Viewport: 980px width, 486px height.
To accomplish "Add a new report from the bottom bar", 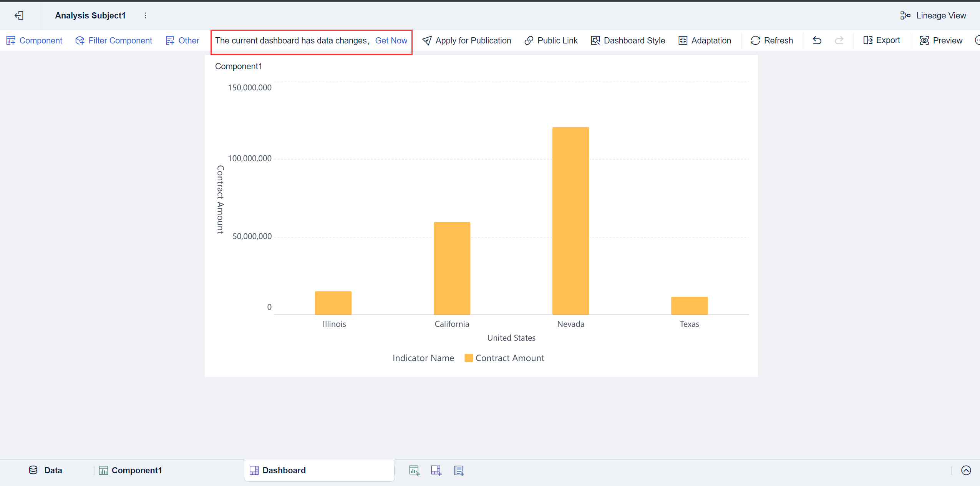I will click(458, 470).
